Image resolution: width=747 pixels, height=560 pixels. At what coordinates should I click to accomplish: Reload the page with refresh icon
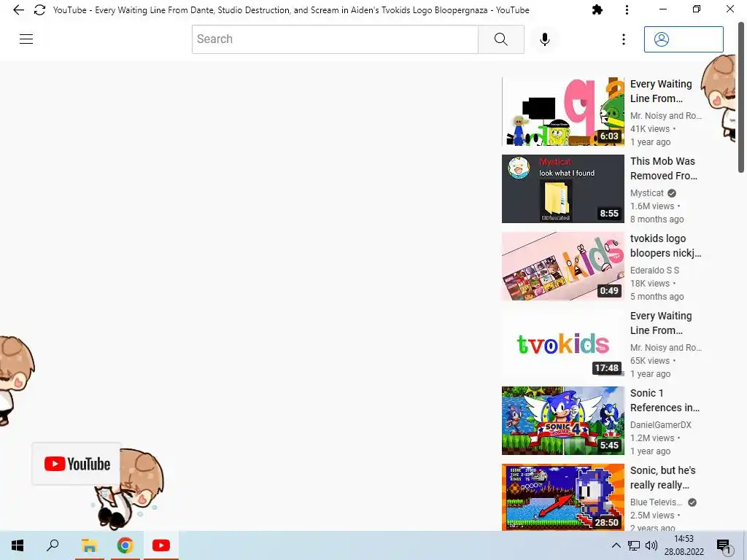click(x=39, y=10)
